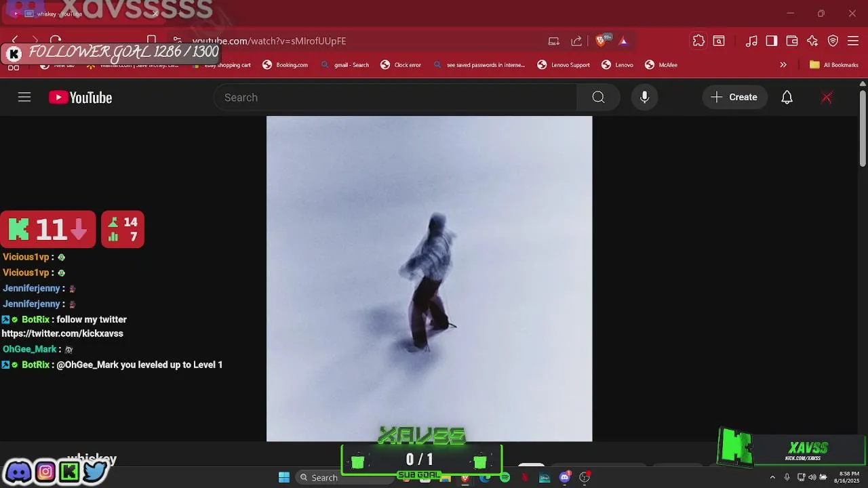This screenshot has width=868, height=488.
Task: Open the Booking.com bookmark
Action: coord(285,65)
